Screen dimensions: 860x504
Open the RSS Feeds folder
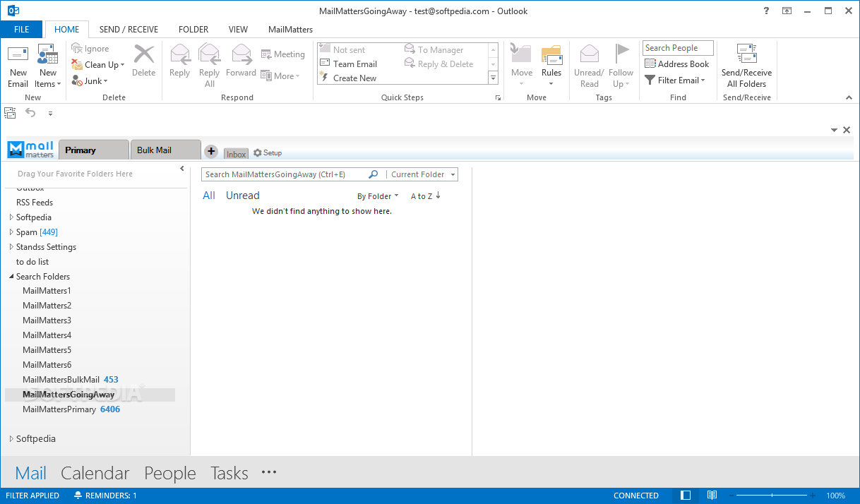35,203
